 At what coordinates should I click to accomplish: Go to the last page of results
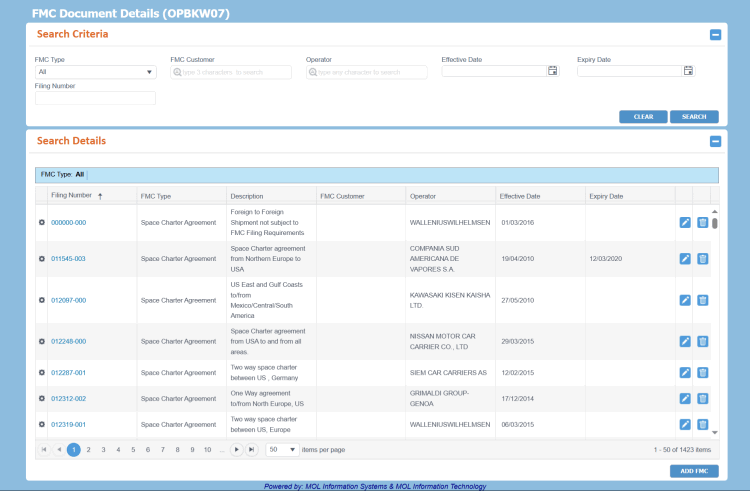251,450
